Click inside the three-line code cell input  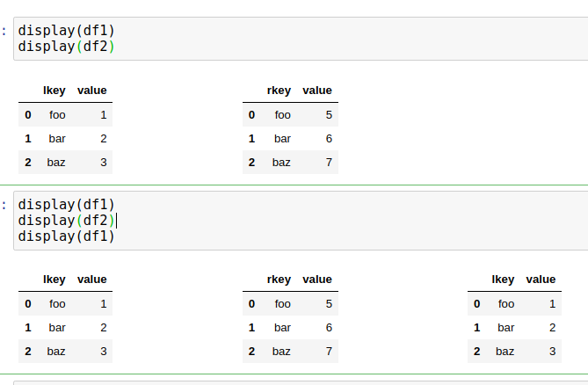pos(301,221)
